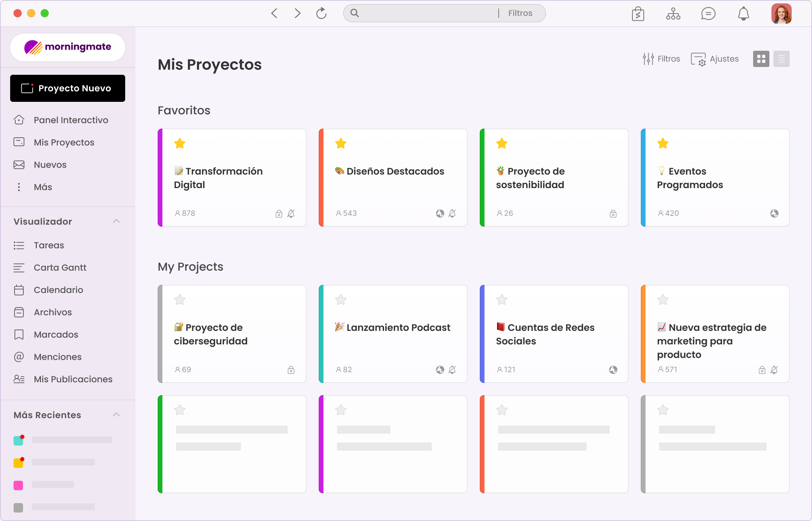Open the chat messages icon
The image size is (812, 521).
tap(708, 14)
